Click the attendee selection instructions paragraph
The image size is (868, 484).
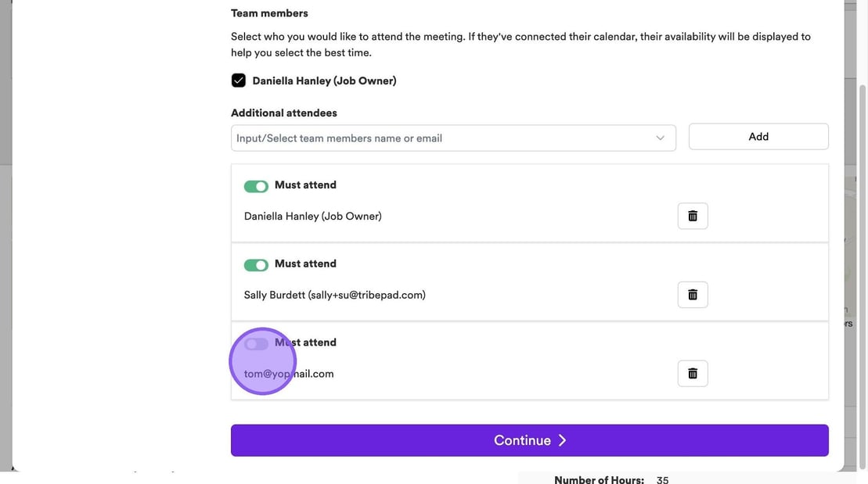[x=520, y=45]
